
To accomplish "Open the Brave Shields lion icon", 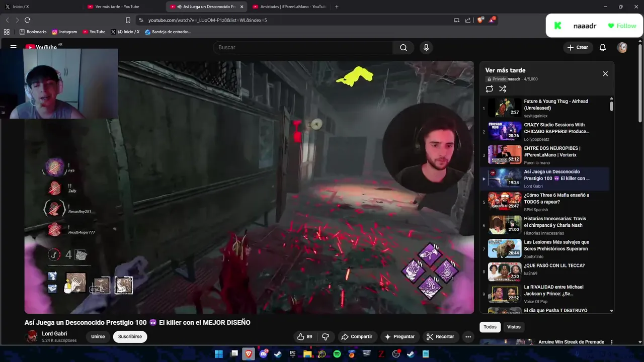I will pyautogui.click(x=480, y=20).
